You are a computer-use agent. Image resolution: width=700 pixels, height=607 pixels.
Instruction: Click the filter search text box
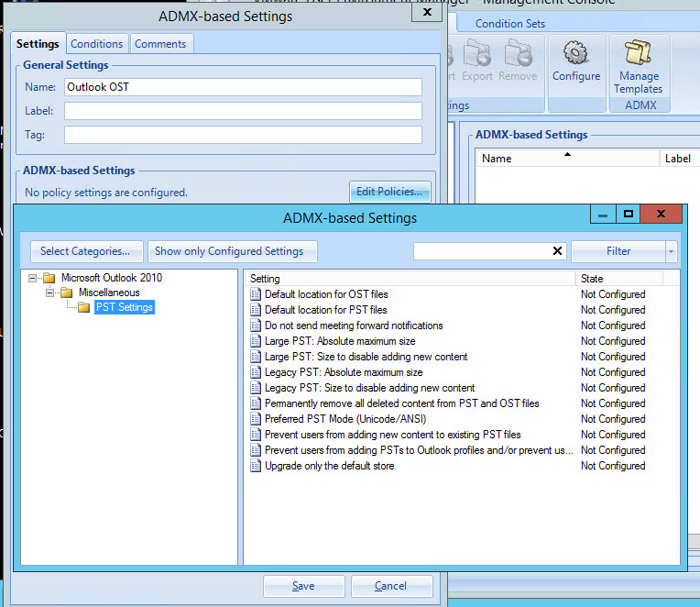483,251
